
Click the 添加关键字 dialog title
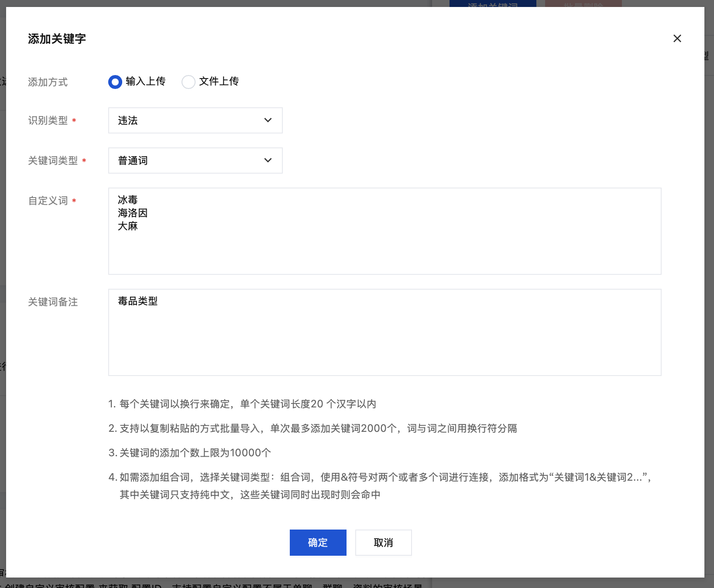57,39
